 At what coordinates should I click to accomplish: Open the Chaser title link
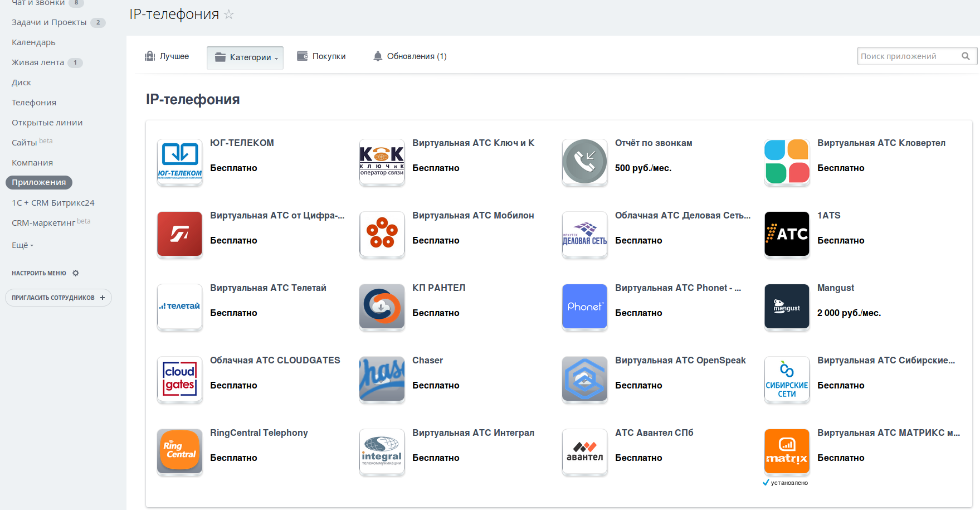pyautogui.click(x=427, y=360)
